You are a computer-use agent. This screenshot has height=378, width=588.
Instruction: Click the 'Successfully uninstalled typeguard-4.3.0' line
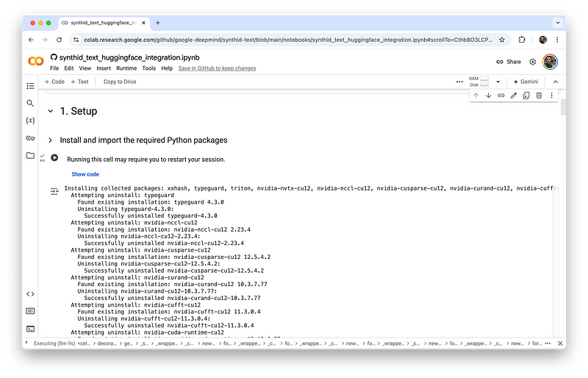point(151,215)
